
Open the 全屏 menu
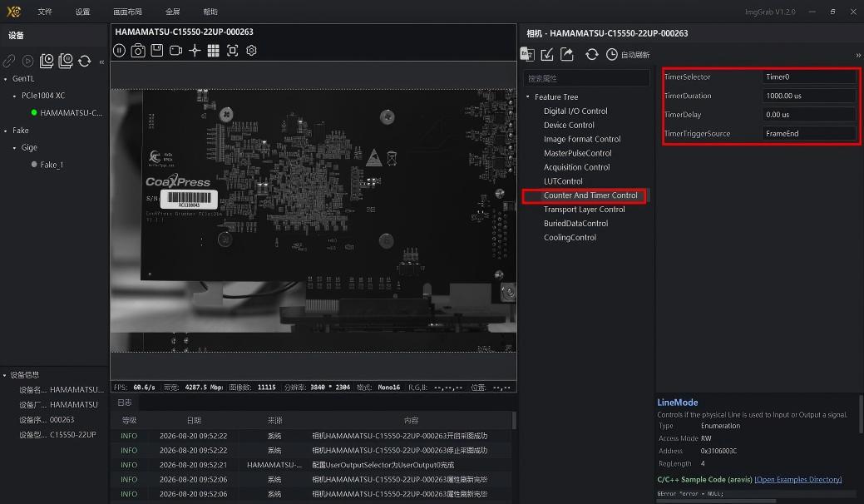172,12
